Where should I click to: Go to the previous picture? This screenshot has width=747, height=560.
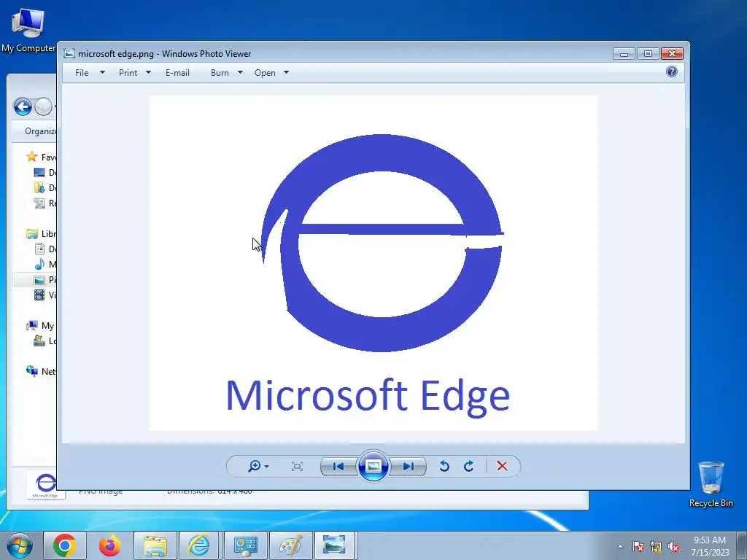coord(338,466)
